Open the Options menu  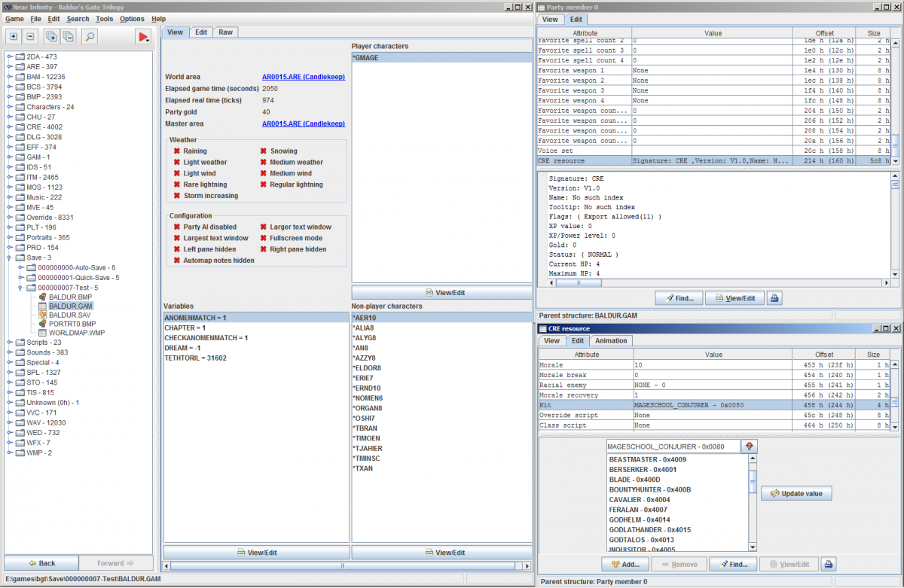132,18
